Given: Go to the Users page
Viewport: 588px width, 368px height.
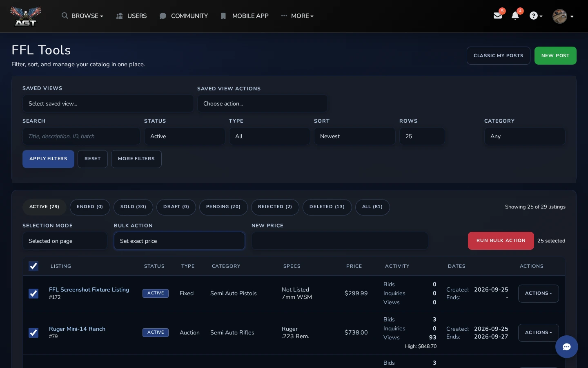Looking at the screenshot, I should [131, 16].
